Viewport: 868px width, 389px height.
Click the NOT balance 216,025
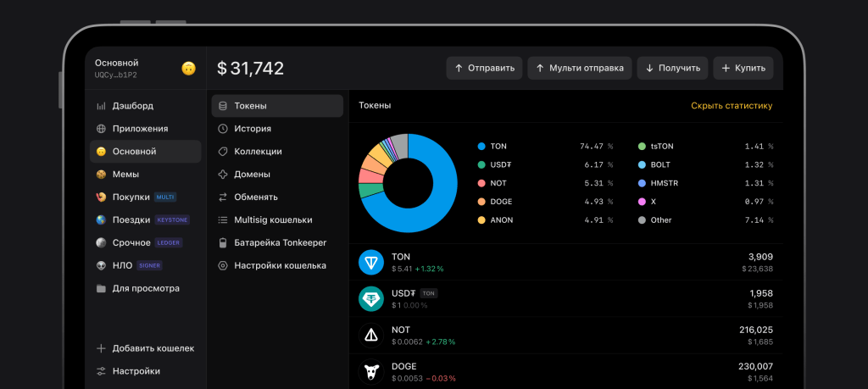click(756, 330)
